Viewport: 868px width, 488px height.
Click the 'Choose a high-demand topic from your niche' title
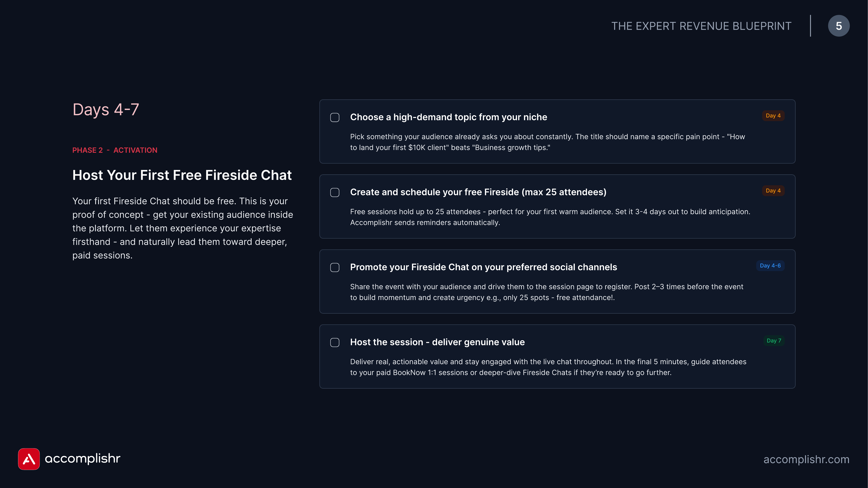448,117
